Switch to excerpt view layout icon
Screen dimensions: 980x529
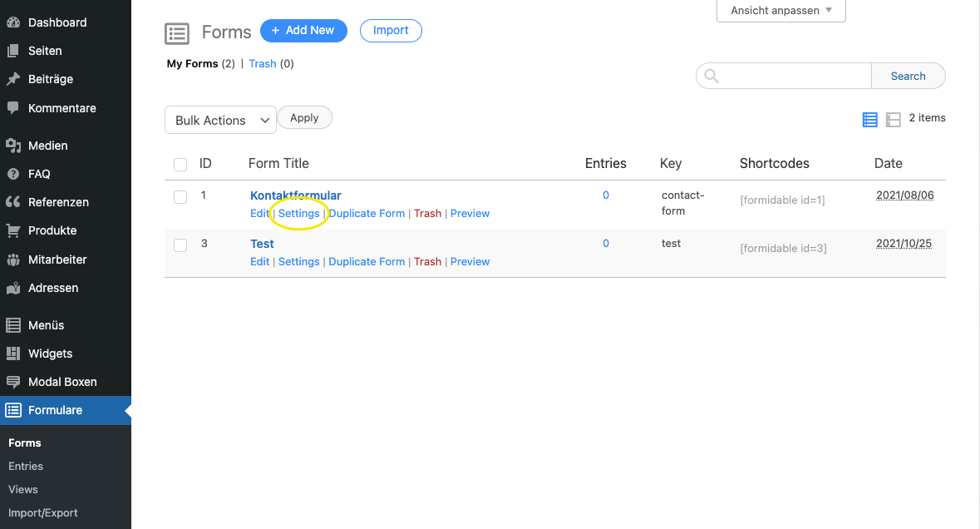(893, 120)
